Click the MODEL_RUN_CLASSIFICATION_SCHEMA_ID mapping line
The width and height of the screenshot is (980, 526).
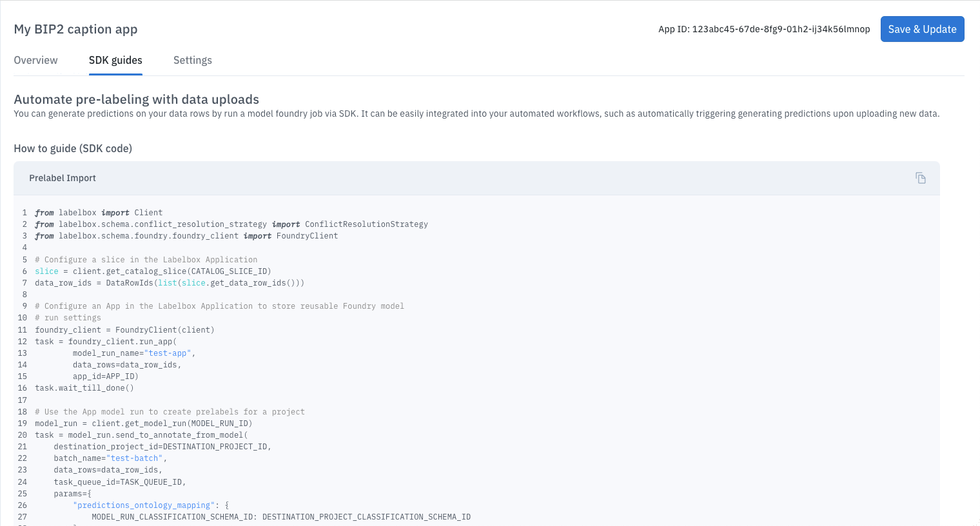281,517
